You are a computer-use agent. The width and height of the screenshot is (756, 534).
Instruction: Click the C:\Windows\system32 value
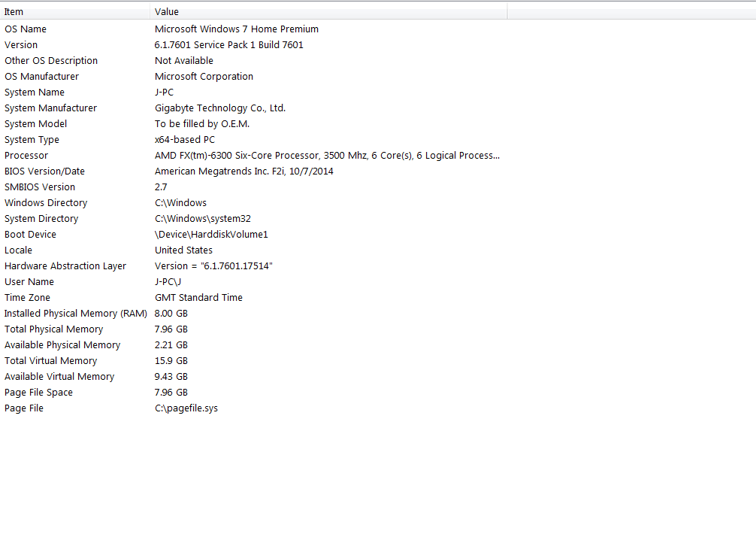click(202, 219)
